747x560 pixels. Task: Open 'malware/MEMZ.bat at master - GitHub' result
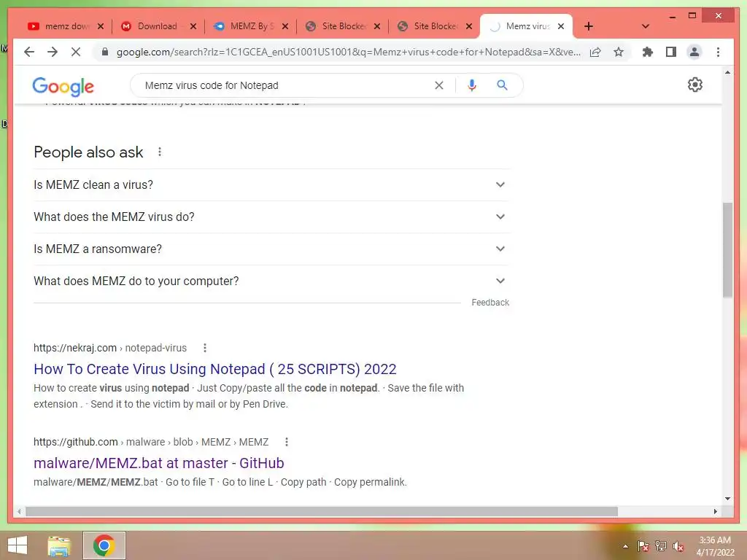pyautogui.click(x=158, y=463)
